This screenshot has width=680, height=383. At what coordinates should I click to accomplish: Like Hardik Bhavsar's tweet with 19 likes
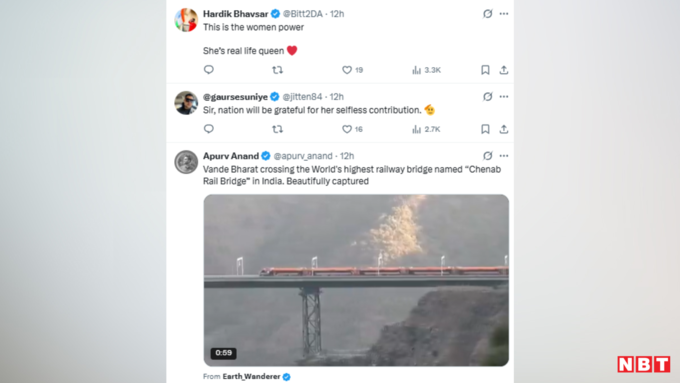(x=353, y=70)
